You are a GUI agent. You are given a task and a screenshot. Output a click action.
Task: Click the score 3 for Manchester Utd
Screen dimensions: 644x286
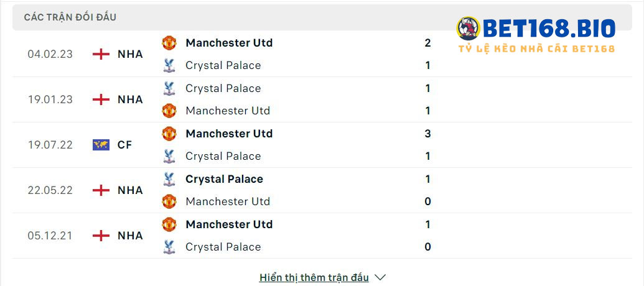point(427,133)
